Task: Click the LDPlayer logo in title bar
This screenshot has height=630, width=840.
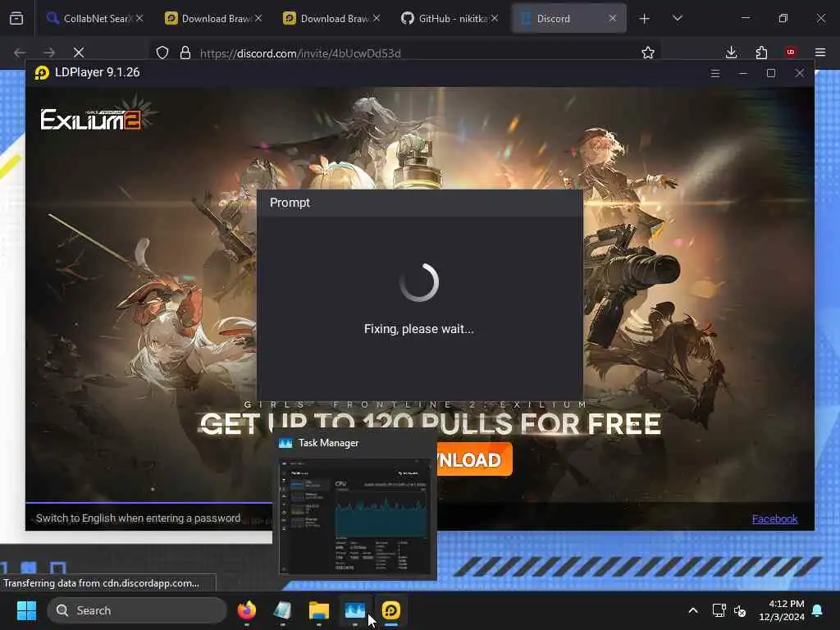Action: tap(42, 72)
